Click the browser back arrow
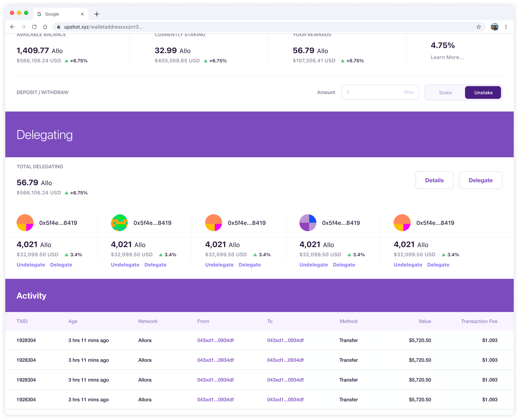The image size is (519, 420). [x=12, y=27]
